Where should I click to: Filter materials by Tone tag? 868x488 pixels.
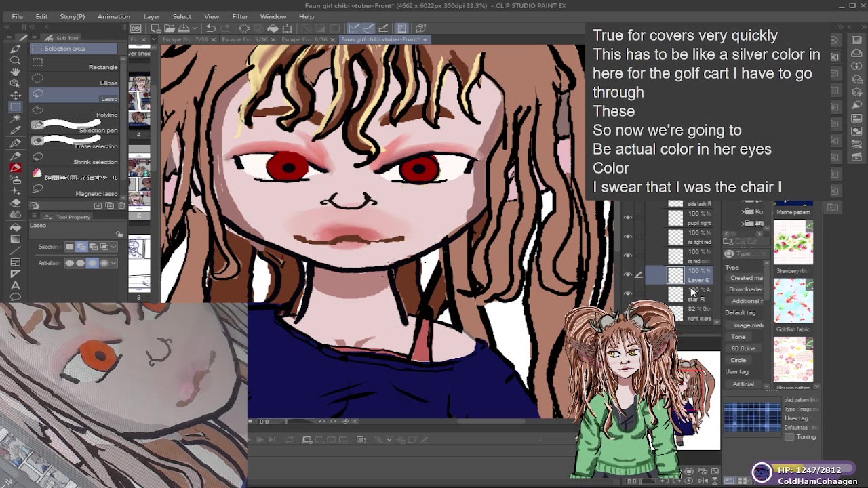click(x=738, y=337)
